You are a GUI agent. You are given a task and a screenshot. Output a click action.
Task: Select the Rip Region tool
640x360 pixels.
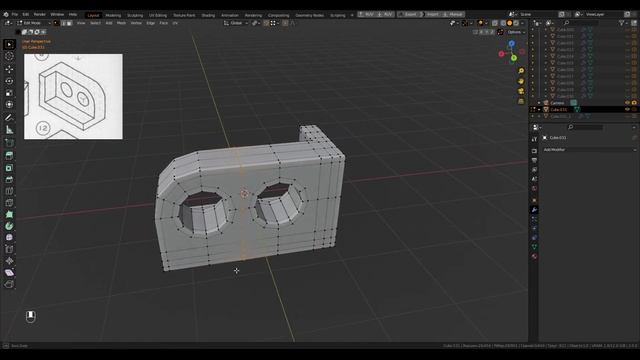9,284
